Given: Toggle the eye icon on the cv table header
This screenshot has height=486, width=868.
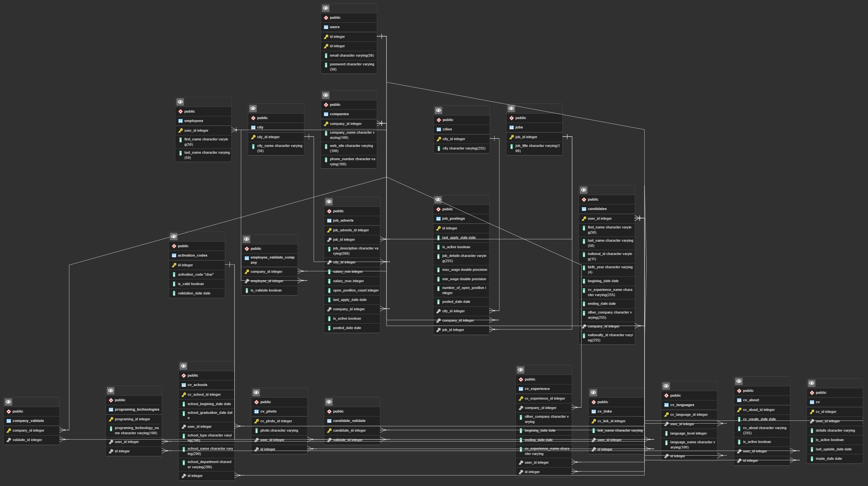Looking at the screenshot, I should [811, 383].
